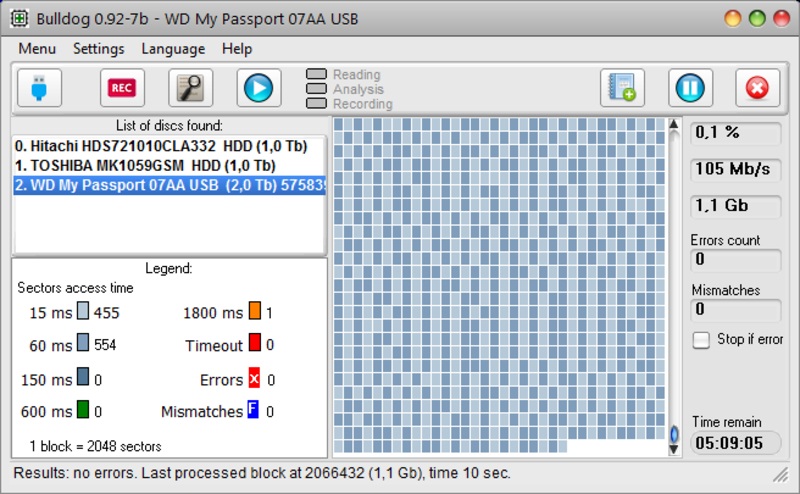The width and height of the screenshot is (800, 494).
Task: Enable the Stop if error checkbox
Action: [x=701, y=340]
